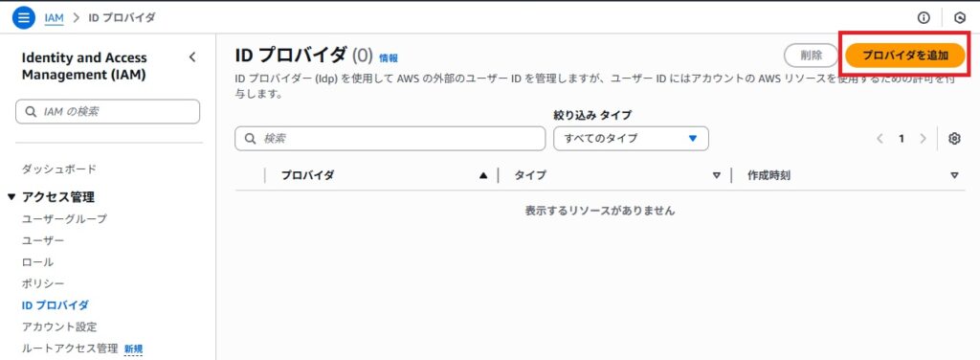The width and height of the screenshot is (980, 360).
Task: Click the 削除 button
Action: [x=812, y=55]
